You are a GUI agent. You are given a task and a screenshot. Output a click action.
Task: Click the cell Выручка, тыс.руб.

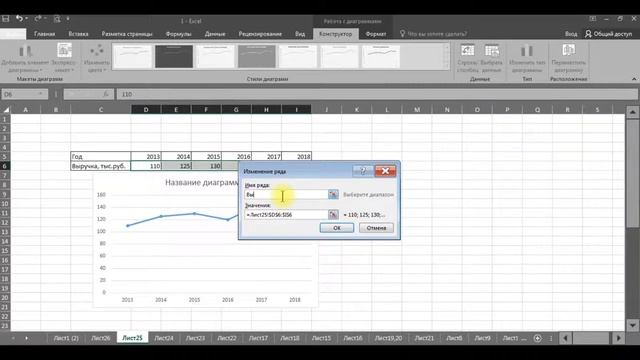(101, 166)
